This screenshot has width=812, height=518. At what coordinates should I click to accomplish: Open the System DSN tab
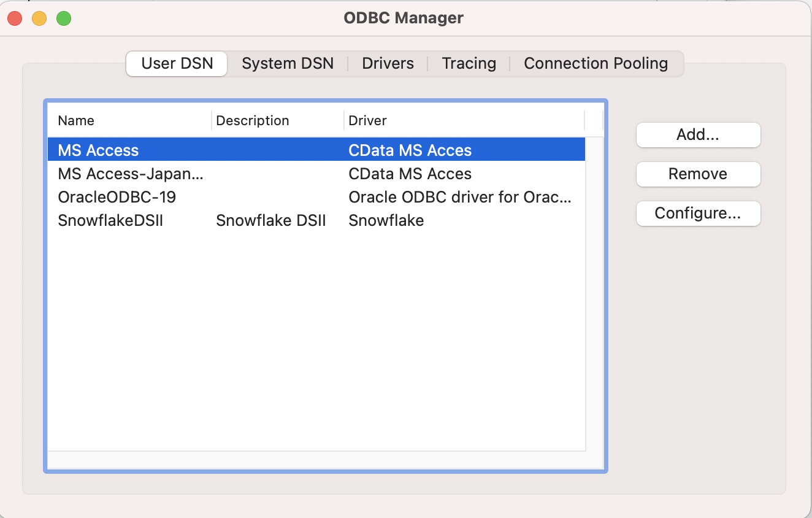coord(288,64)
